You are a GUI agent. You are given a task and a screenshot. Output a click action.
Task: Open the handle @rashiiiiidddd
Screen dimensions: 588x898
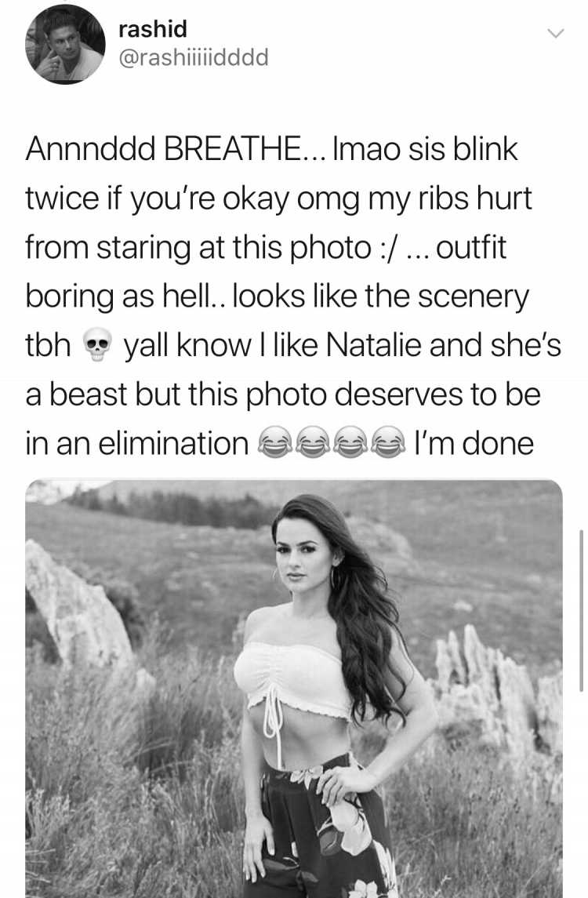193,58
